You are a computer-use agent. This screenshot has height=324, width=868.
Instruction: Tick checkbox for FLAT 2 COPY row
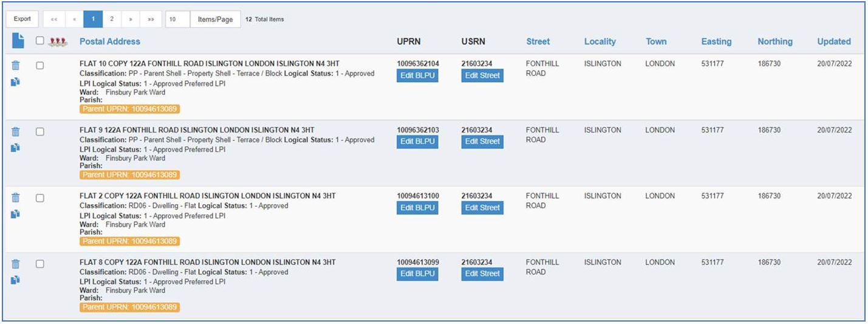(39, 198)
